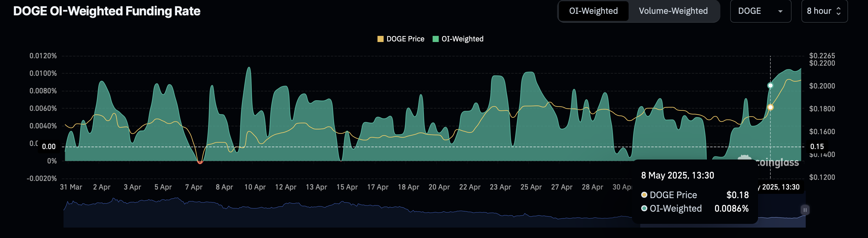Viewport: 868px width, 238px height.
Task: Click the '$0.1600' price axis label
Action: [822, 132]
